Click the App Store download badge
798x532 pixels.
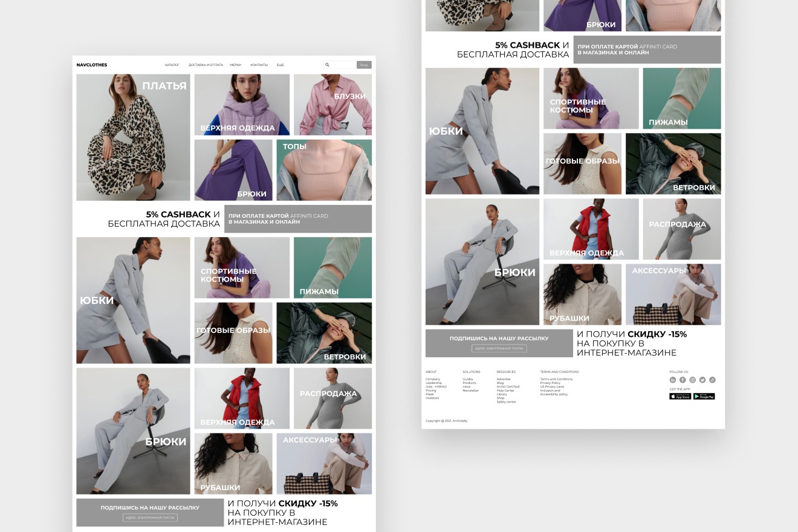tap(680, 396)
